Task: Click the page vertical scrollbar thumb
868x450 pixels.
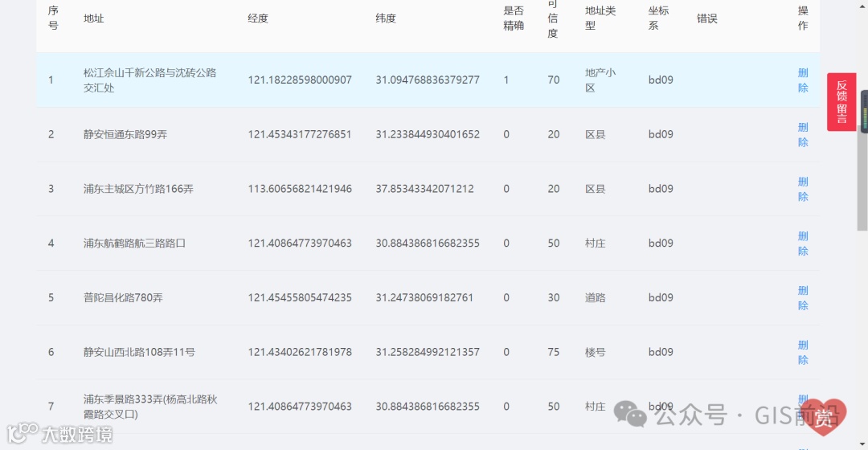Action: [x=862, y=177]
